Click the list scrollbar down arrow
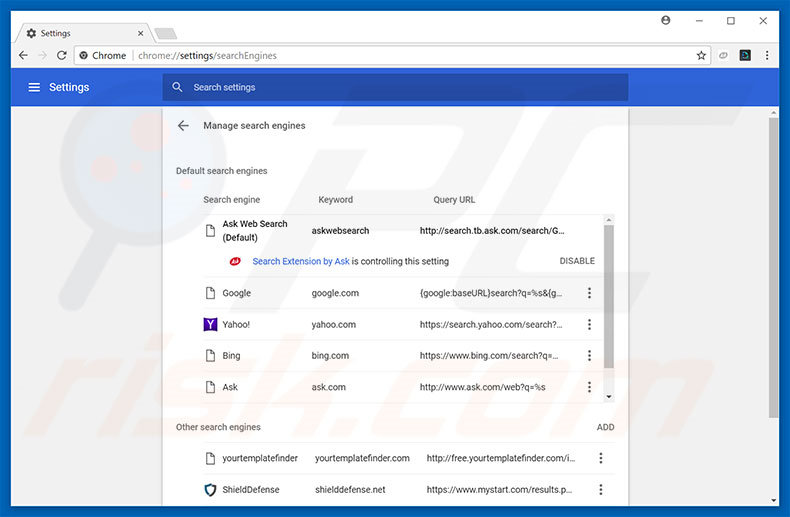 (x=609, y=397)
